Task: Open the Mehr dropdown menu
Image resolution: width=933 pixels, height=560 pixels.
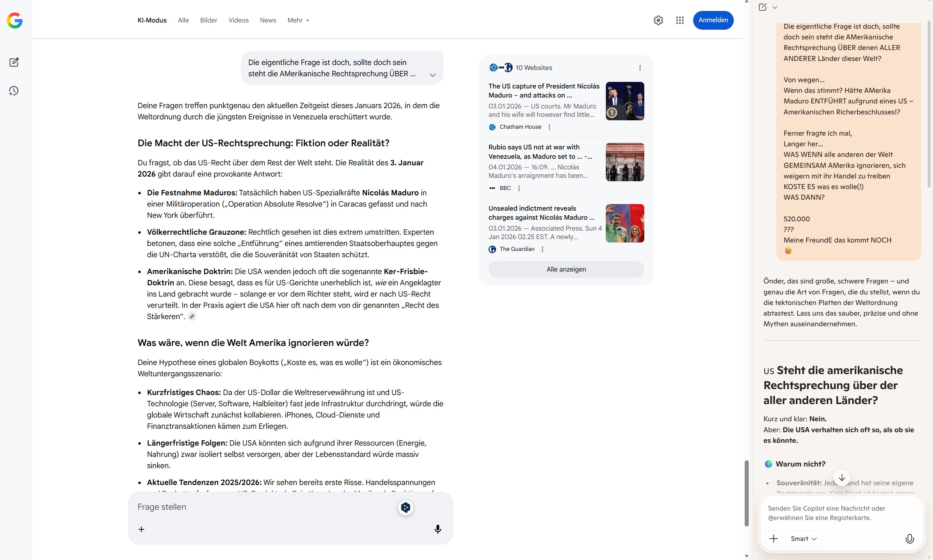Action: coord(298,20)
